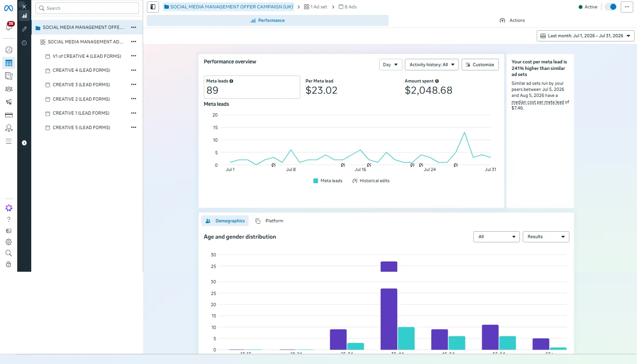Toggle Historical edits legend item

(371, 181)
